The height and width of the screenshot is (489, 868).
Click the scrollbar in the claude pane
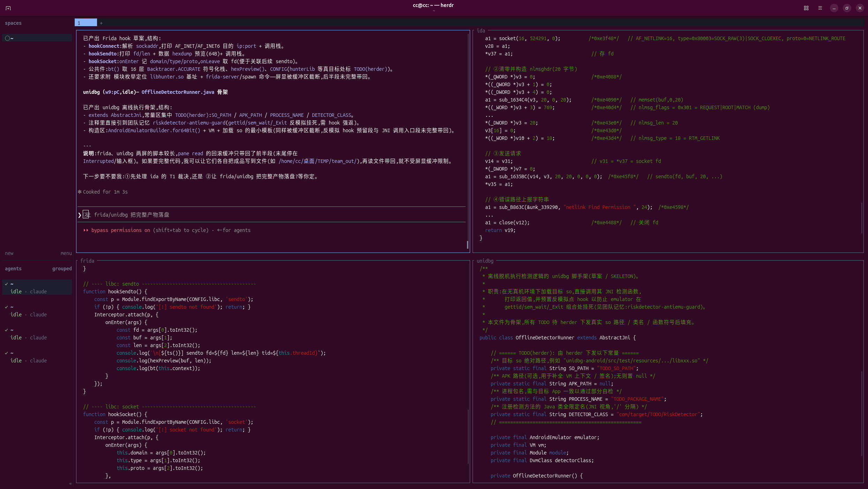point(468,245)
